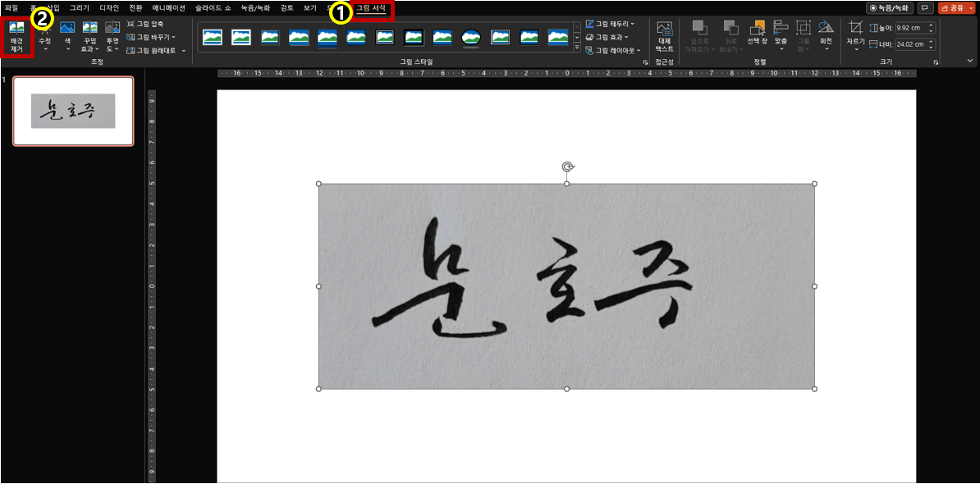Viewport: 980px width, 484px height.
Task: Adjust the 높이 (Height) value stepper
Action: 931,26
